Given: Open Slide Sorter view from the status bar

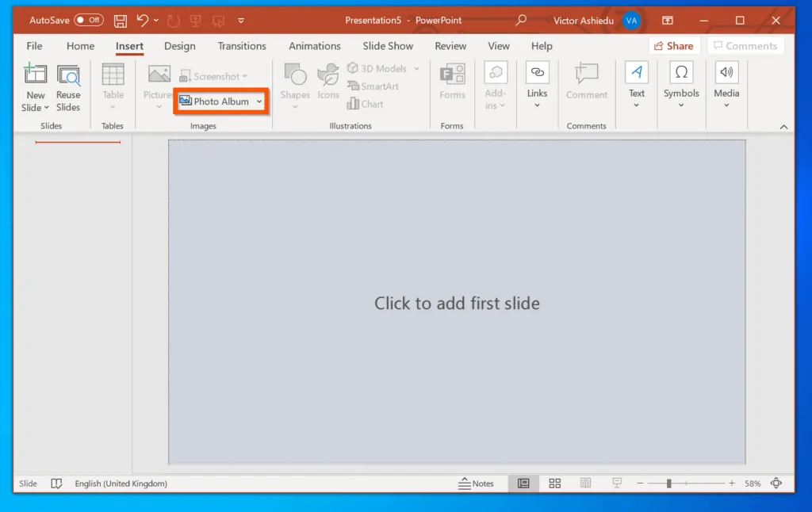Looking at the screenshot, I should coord(554,483).
